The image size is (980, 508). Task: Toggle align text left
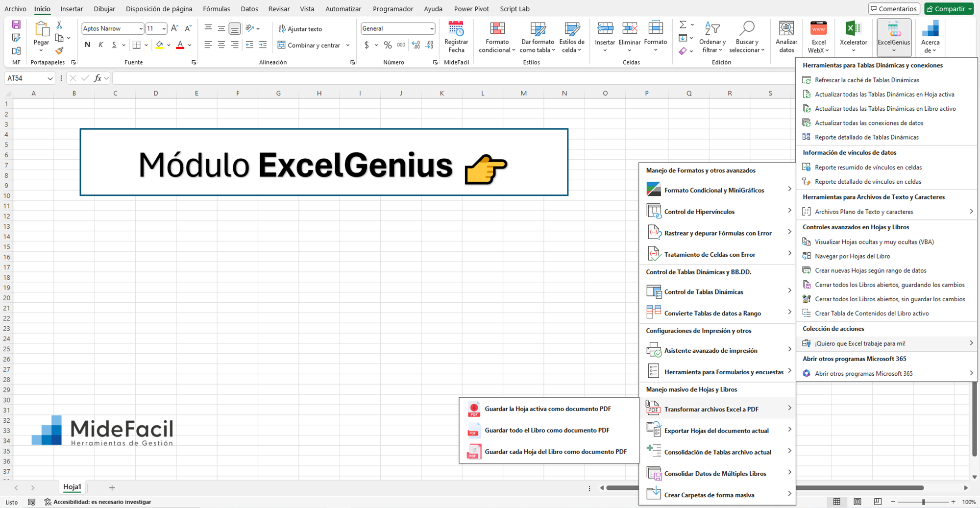[208, 45]
